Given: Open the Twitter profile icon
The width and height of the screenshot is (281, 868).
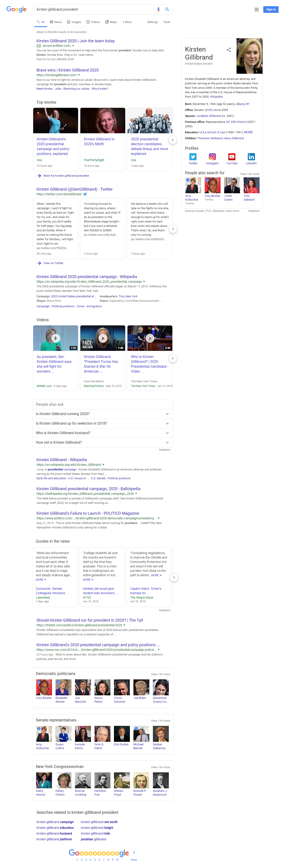Looking at the screenshot, I should click(x=193, y=157).
